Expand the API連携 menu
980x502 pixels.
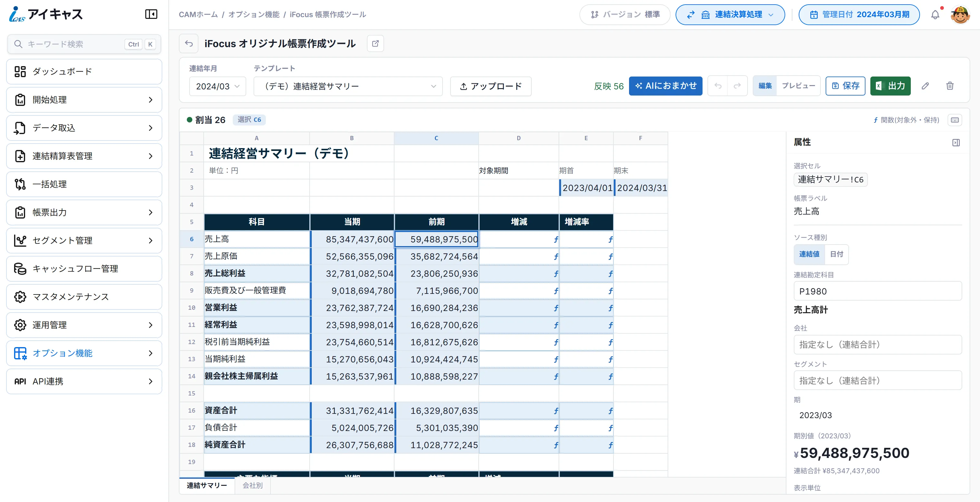coord(84,381)
